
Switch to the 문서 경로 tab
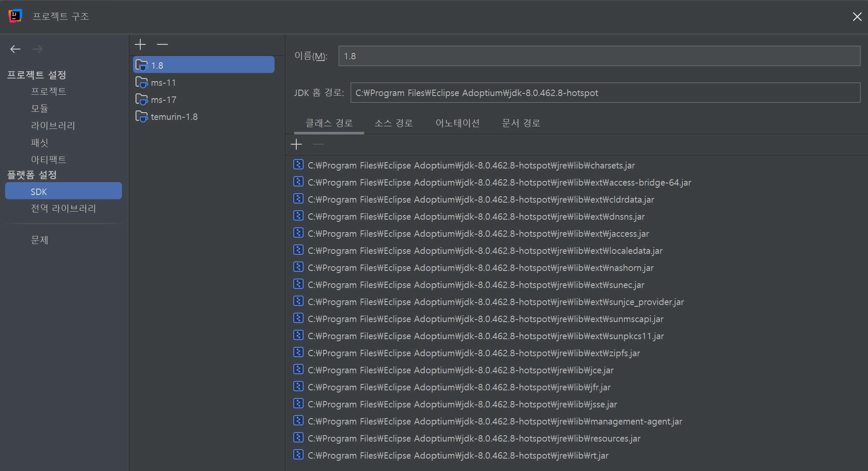point(521,123)
